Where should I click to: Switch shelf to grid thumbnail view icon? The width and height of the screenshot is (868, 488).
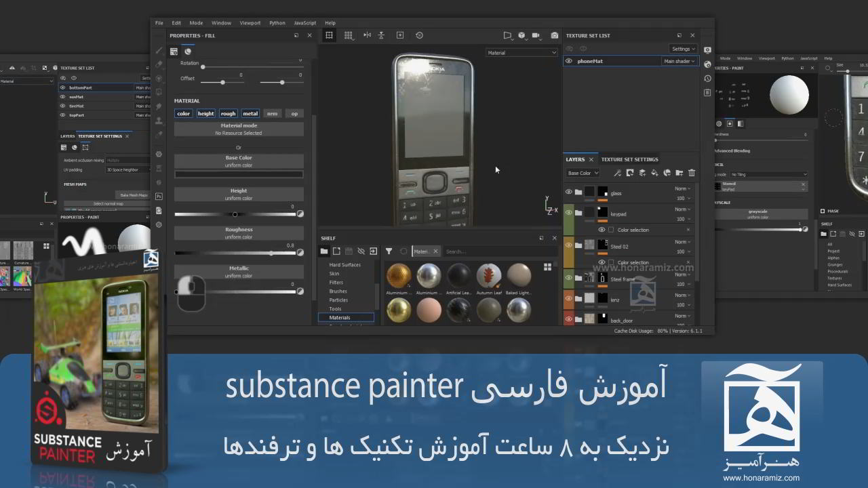tap(547, 267)
